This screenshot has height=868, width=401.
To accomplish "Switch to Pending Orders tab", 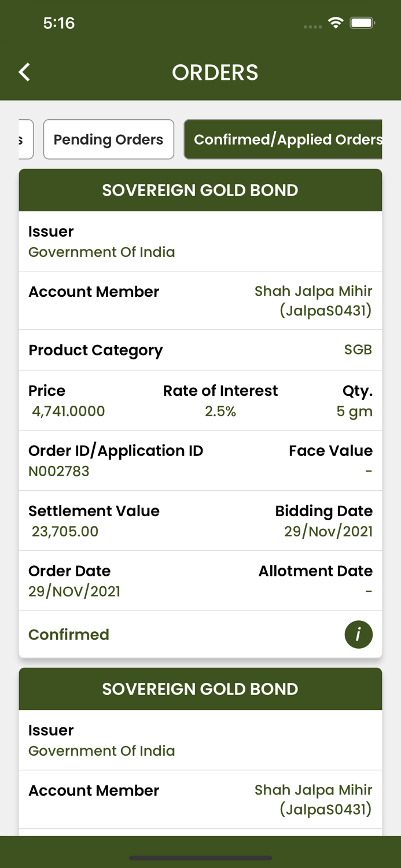I will point(108,139).
